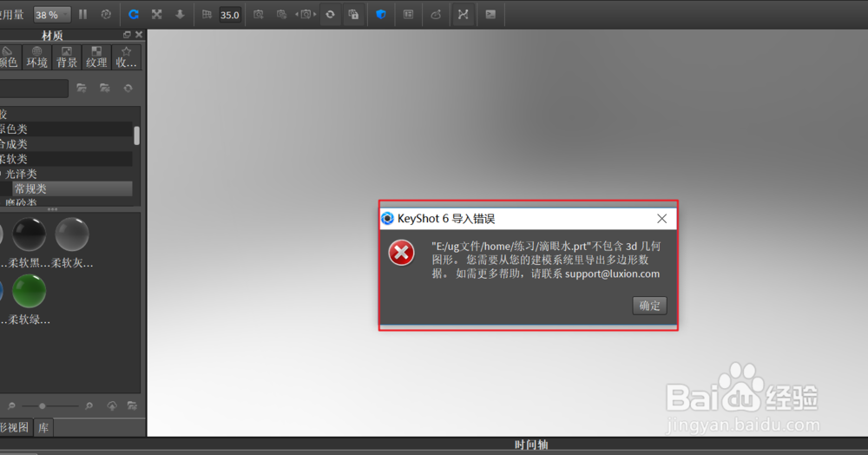Click the material paint brush icon

437,15
